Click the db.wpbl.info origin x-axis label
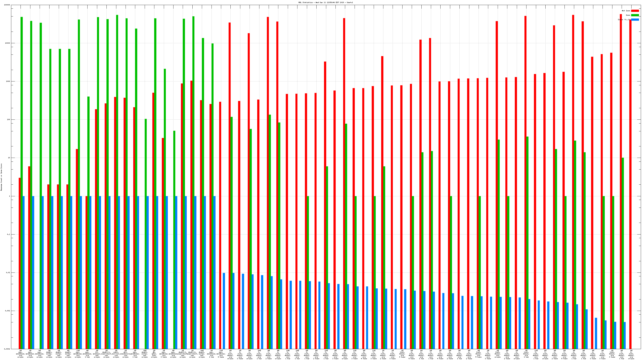 154,354
